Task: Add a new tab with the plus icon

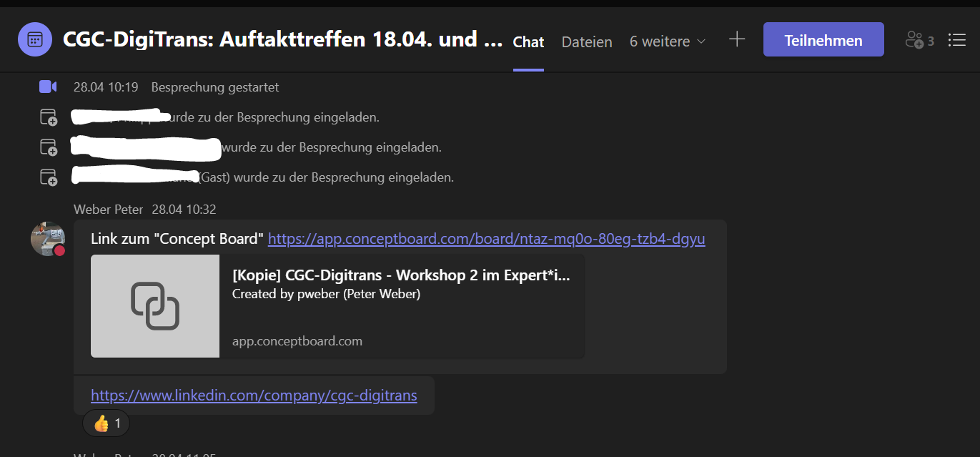Action: click(736, 40)
